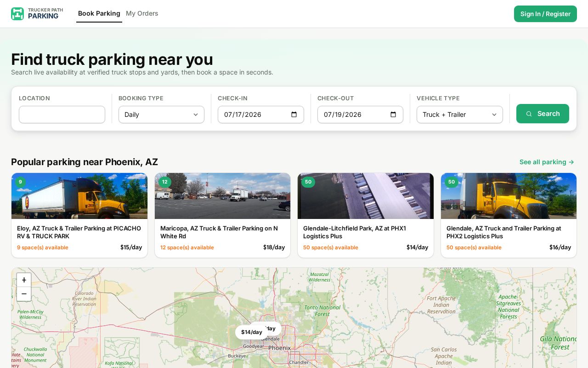Click the $14/day price on PHX1 card
The height and width of the screenshot is (368, 588).
tap(417, 247)
